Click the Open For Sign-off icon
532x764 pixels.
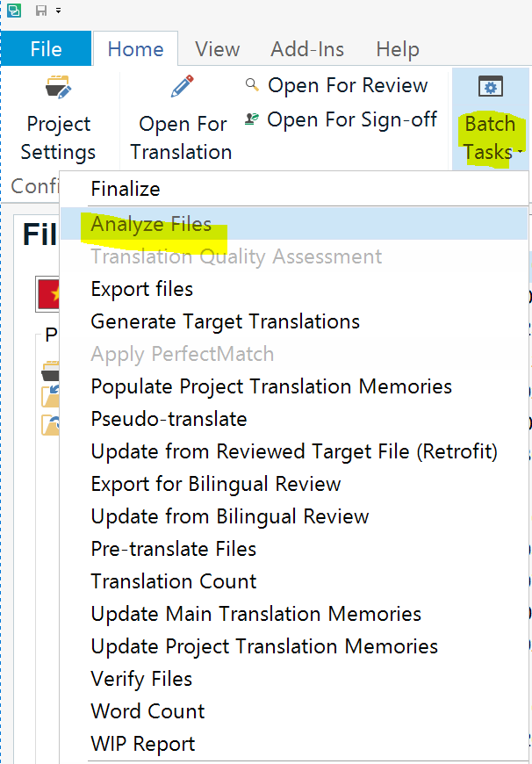pos(253,119)
